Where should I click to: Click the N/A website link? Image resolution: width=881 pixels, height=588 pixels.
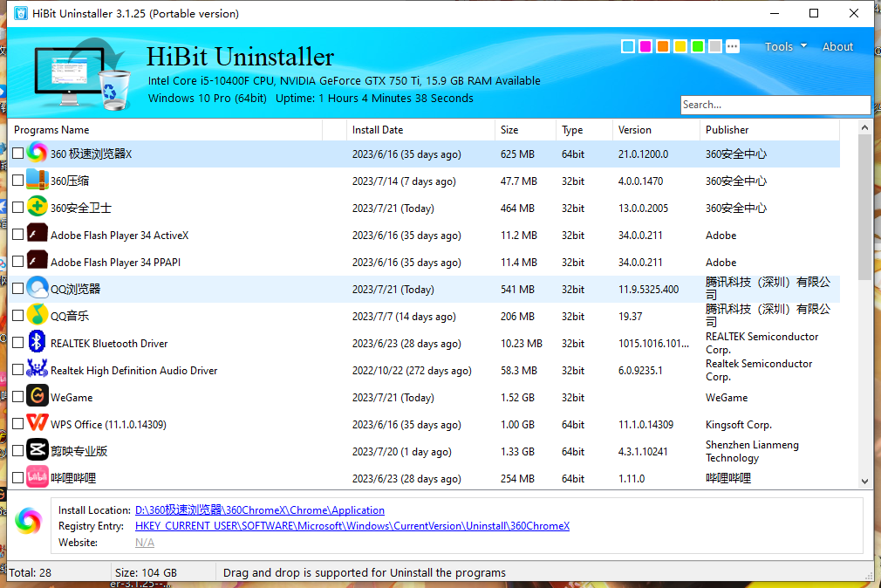(145, 543)
